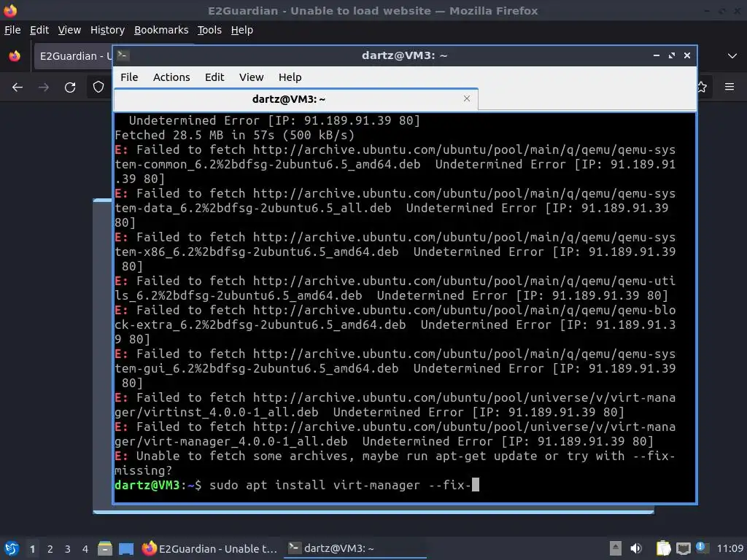Screen dimensions: 747x560
Task: Switch to the dartz@VM3 terminal taskbar entry
Action: pyautogui.click(x=355, y=548)
